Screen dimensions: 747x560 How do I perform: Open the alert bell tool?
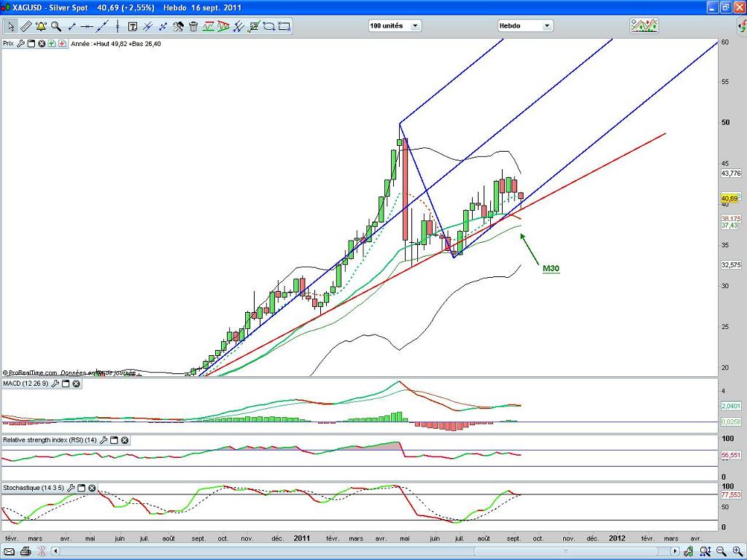(41, 26)
